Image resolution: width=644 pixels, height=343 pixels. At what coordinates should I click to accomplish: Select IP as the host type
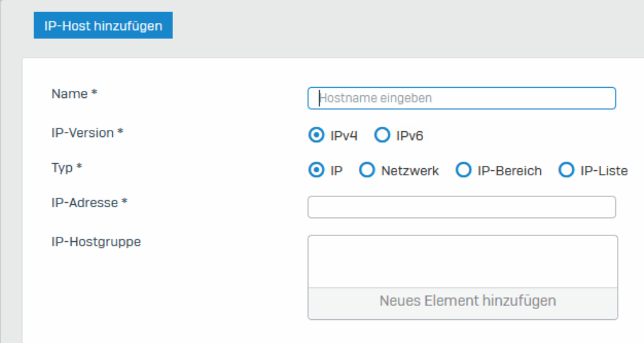coord(317,170)
